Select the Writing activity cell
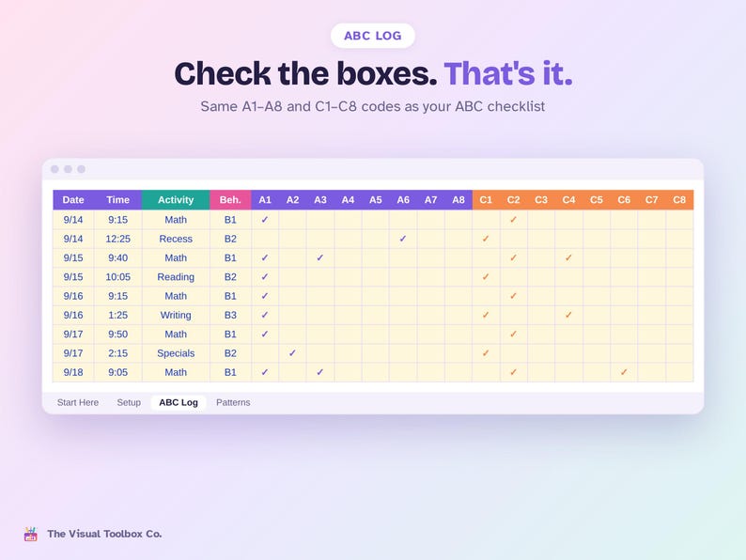This screenshot has width=746, height=560. pos(176,315)
